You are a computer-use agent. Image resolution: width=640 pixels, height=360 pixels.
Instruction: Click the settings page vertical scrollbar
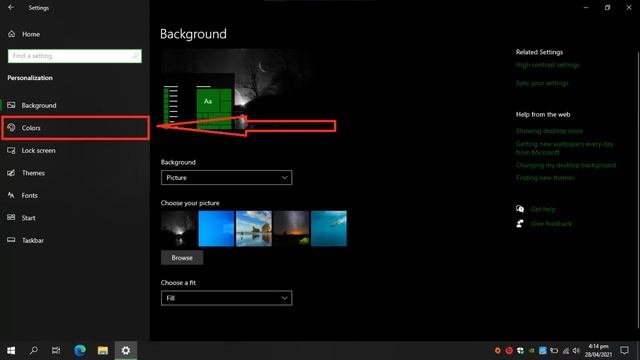(x=638, y=190)
